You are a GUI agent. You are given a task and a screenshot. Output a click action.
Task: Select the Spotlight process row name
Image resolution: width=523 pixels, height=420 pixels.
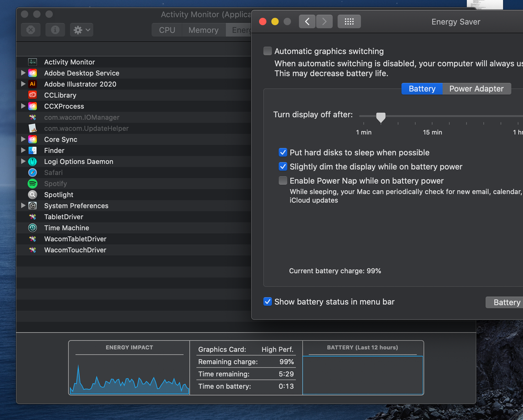pyautogui.click(x=59, y=194)
